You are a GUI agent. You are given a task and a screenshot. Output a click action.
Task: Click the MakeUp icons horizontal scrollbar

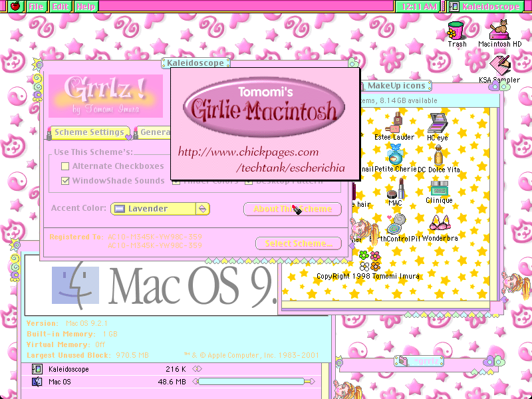pos(386,305)
